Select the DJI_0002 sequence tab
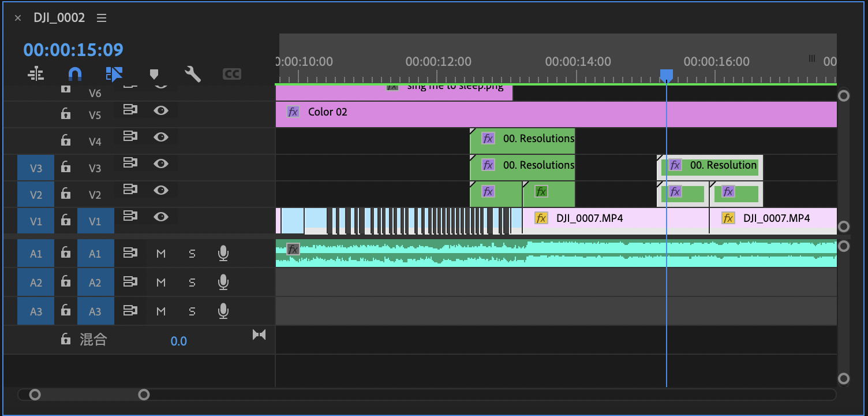Viewport: 868px width, 416px height. pos(59,18)
